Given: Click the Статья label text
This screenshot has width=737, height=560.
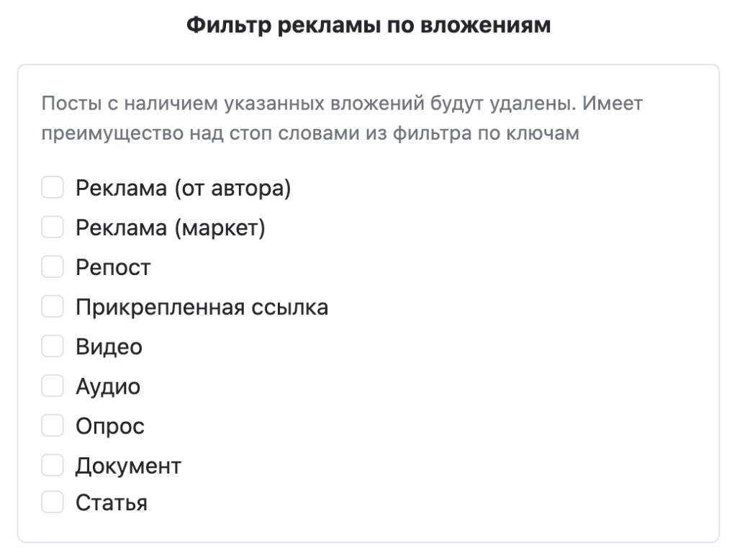Looking at the screenshot, I should pyautogui.click(x=112, y=502).
